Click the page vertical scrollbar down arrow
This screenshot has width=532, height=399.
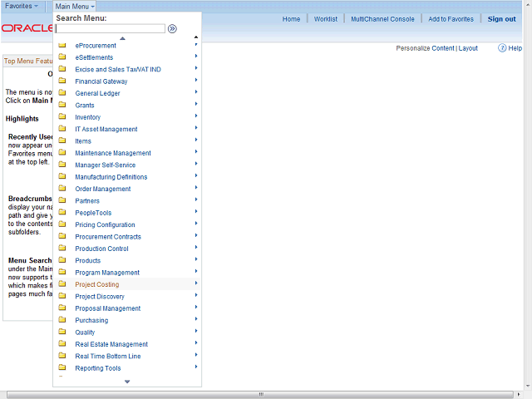coord(527,386)
